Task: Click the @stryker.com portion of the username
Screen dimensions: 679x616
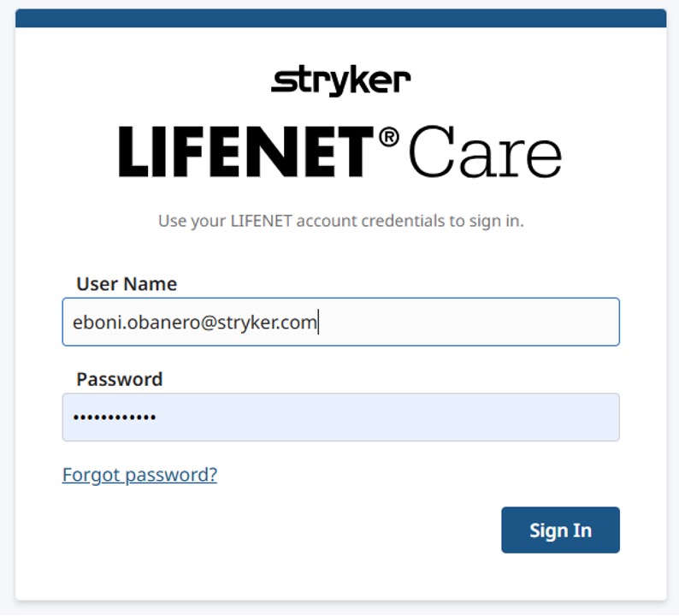Action: click(x=258, y=323)
